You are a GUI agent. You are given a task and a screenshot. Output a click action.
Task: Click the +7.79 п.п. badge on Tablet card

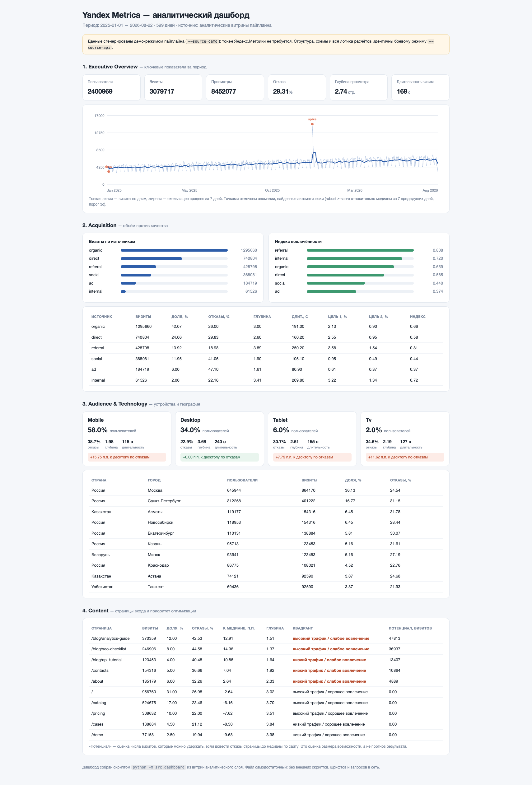click(x=312, y=457)
